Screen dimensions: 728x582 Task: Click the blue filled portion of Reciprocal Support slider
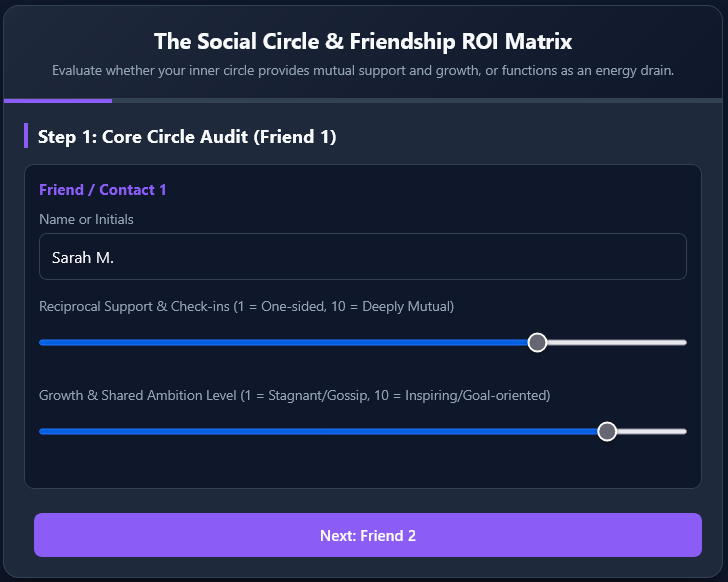pos(283,343)
